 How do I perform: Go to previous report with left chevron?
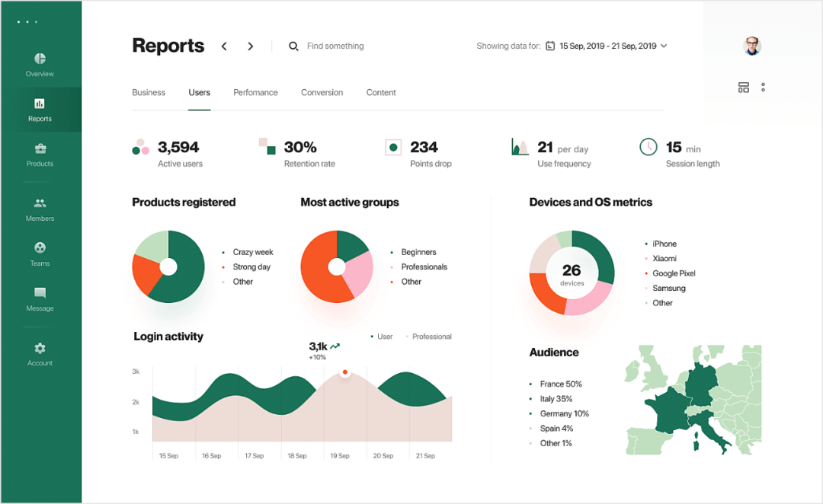click(224, 46)
